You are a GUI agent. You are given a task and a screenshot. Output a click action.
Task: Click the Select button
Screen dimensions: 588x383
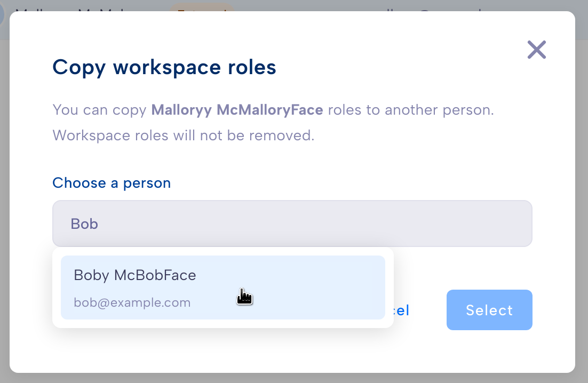click(x=489, y=310)
